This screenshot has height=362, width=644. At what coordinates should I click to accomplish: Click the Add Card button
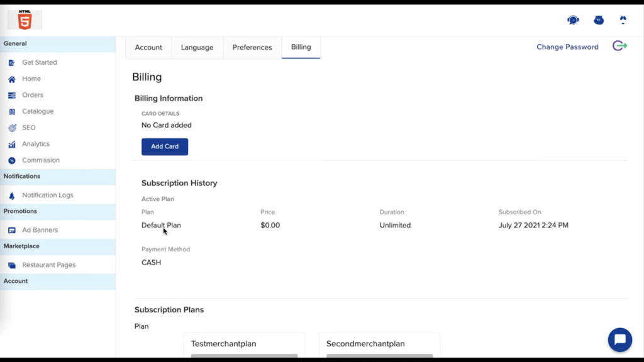pos(164,146)
